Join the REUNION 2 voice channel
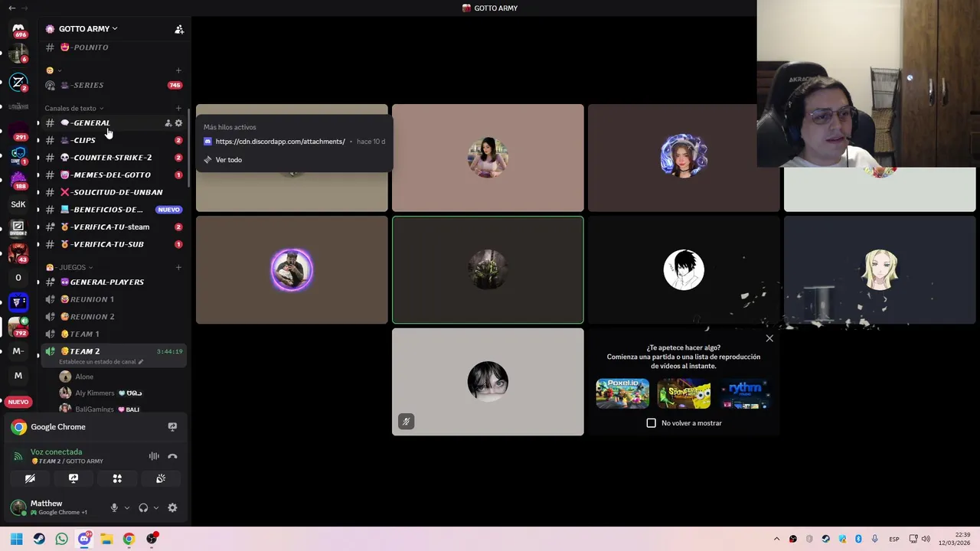This screenshot has height=551, width=980. pyautogui.click(x=113, y=317)
